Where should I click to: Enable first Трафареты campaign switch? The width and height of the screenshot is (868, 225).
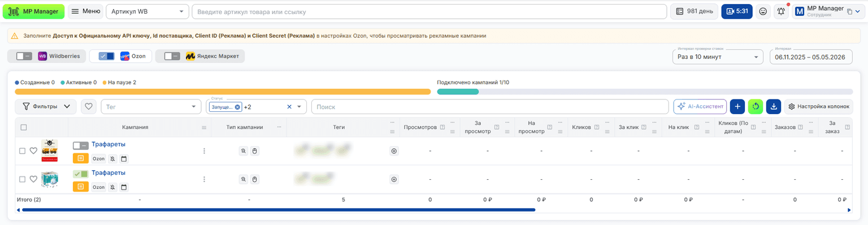(80, 146)
